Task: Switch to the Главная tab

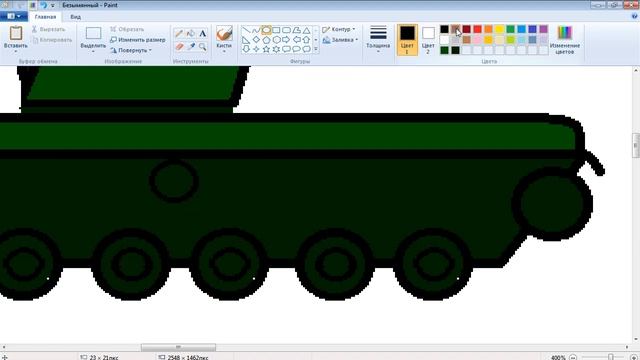Action: click(45, 17)
